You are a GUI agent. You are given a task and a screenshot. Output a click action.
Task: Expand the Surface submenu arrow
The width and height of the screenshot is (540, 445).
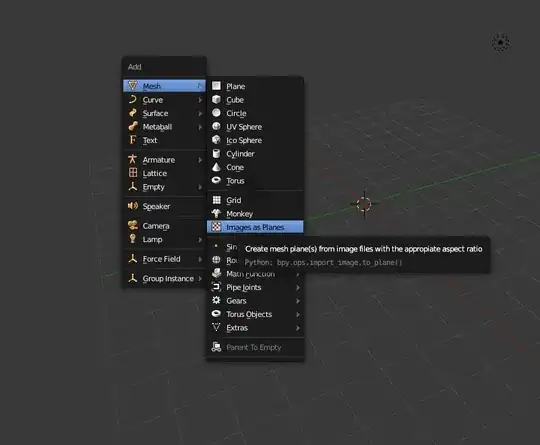[200, 113]
